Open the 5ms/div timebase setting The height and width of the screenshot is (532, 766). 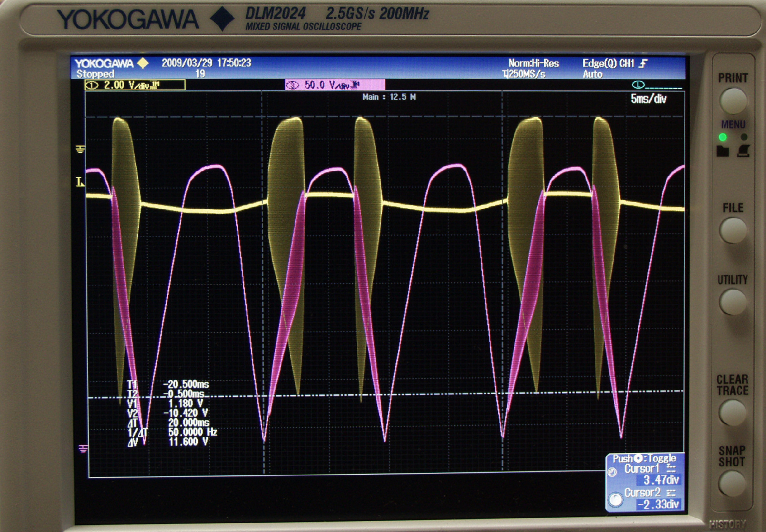point(648,99)
